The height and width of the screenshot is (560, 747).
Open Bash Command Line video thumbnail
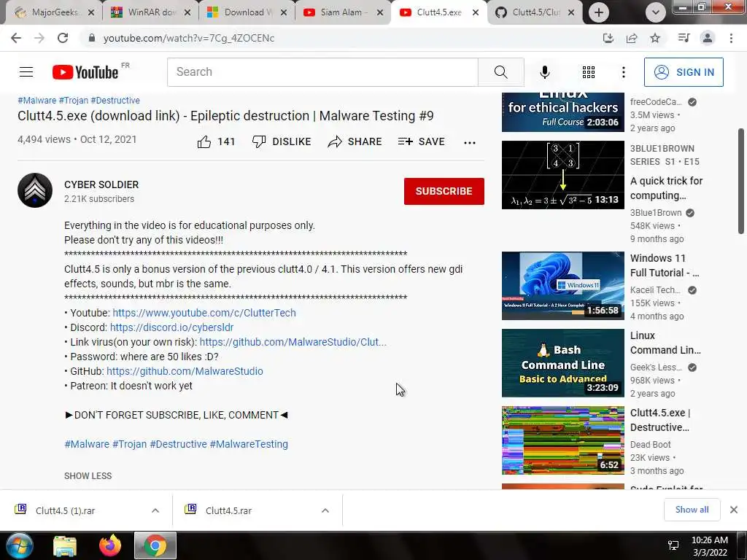pos(562,363)
